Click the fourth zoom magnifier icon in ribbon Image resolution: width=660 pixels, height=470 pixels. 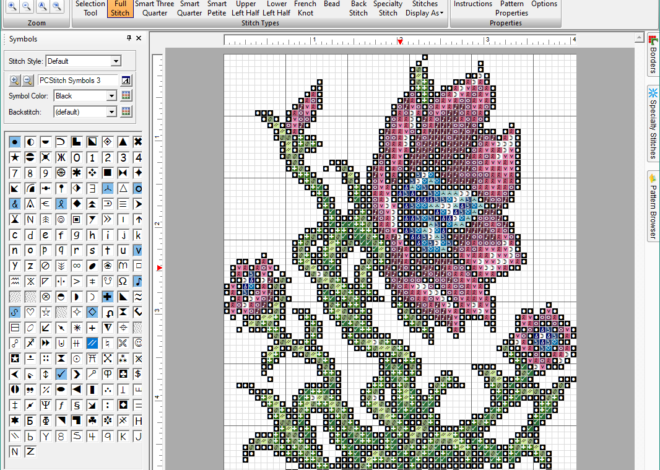click(x=57, y=6)
